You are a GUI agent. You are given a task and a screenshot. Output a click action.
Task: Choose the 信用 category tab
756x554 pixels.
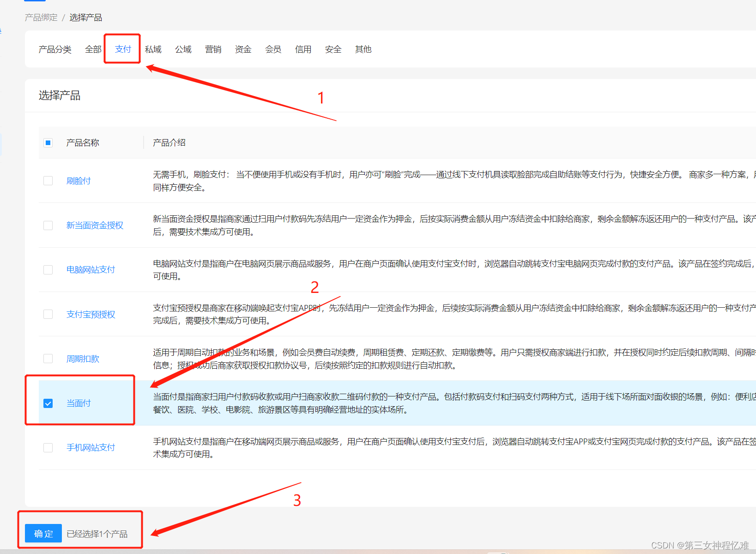[303, 49]
